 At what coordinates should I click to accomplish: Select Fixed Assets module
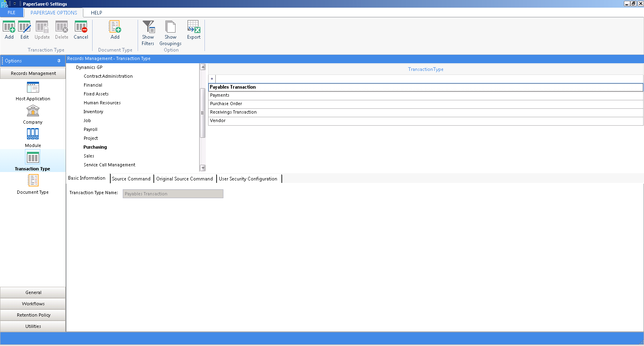96,94
